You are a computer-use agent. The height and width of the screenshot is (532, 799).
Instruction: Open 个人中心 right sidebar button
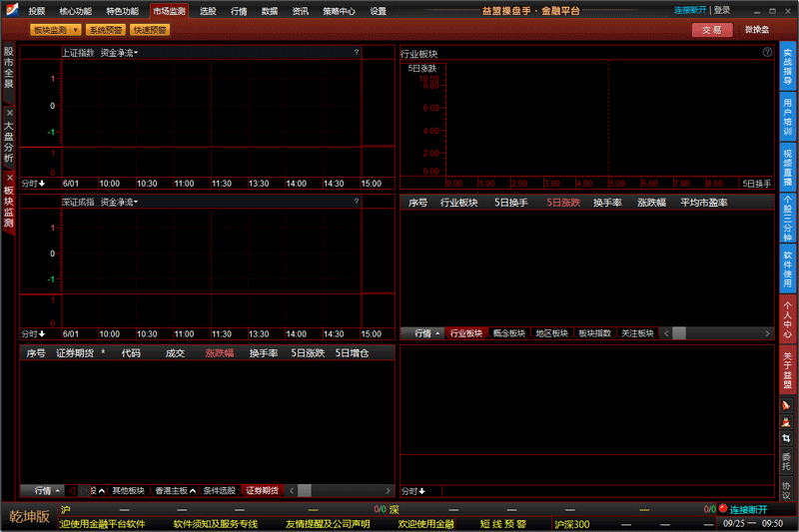(787, 318)
